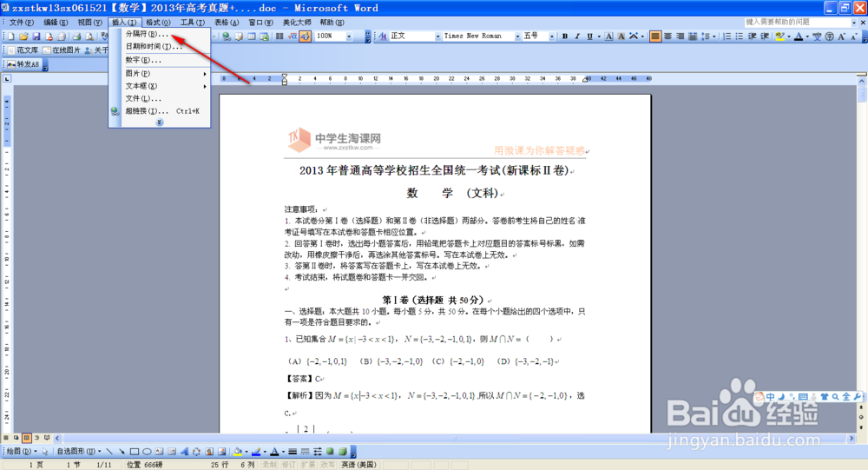Apply bulleted list formatting
Screen dimensions: 868x470
pyautogui.click(x=740, y=36)
